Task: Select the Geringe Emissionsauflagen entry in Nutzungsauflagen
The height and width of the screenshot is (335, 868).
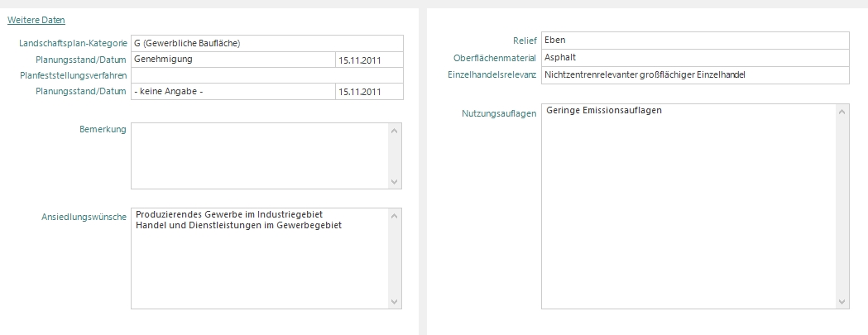Action: (x=604, y=111)
